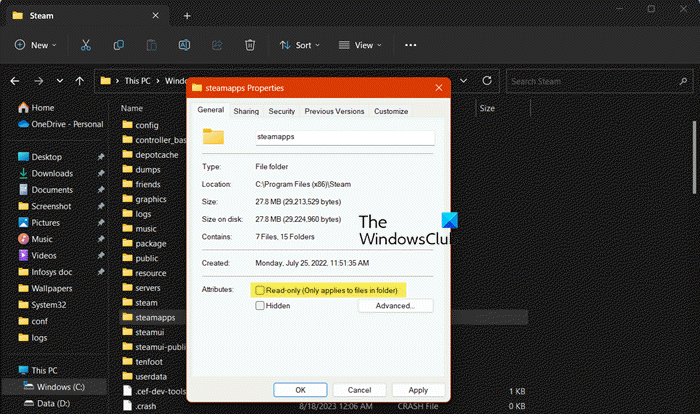
Task: Check the Hidden attribute checkbox
Action: tap(260, 306)
